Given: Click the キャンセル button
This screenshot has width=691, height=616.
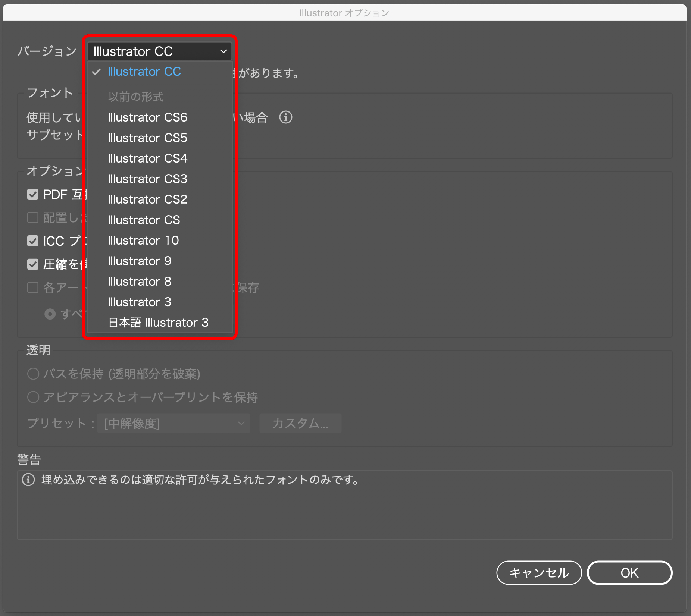Looking at the screenshot, I should (539, 573).
